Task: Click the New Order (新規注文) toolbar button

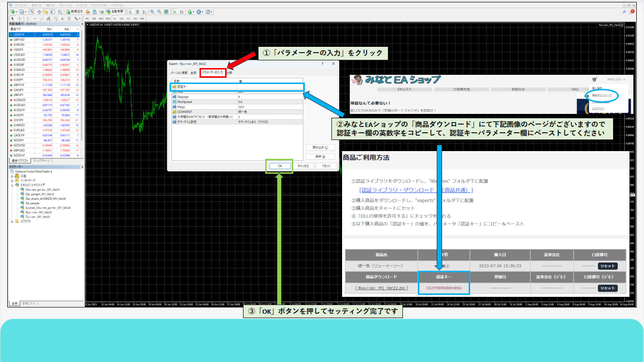Action: click(x=74, y=11)
